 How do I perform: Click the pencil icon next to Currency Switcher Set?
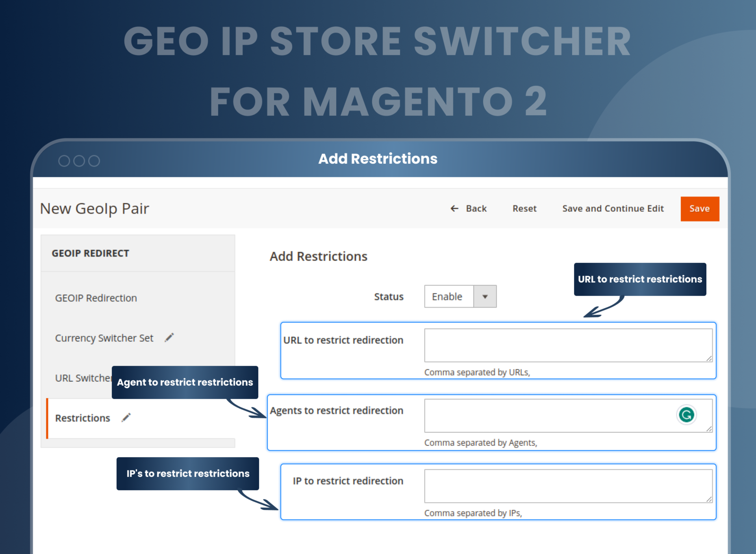[x=170, y=338]
